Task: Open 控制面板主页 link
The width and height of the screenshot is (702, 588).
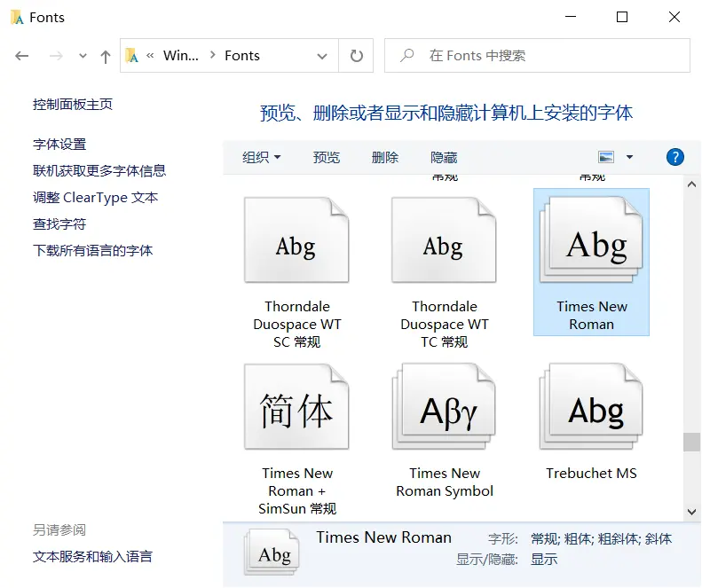Action: point(73,105)
